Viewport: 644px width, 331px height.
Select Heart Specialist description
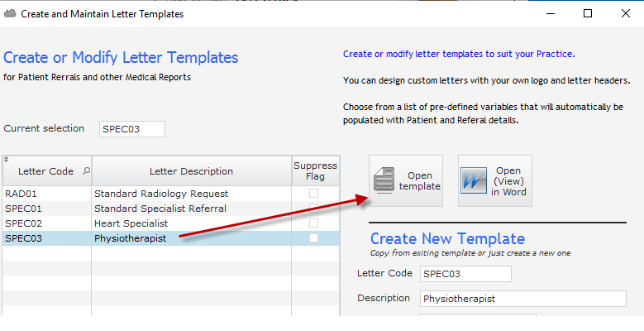[192, 223]
